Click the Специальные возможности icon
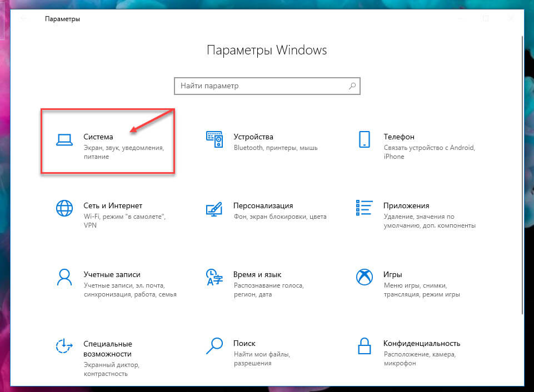 tap(64, 346)
